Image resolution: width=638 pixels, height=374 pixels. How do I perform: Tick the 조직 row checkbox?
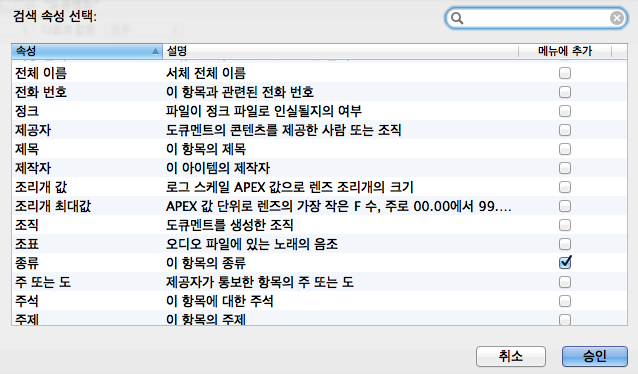pos(565,225)
